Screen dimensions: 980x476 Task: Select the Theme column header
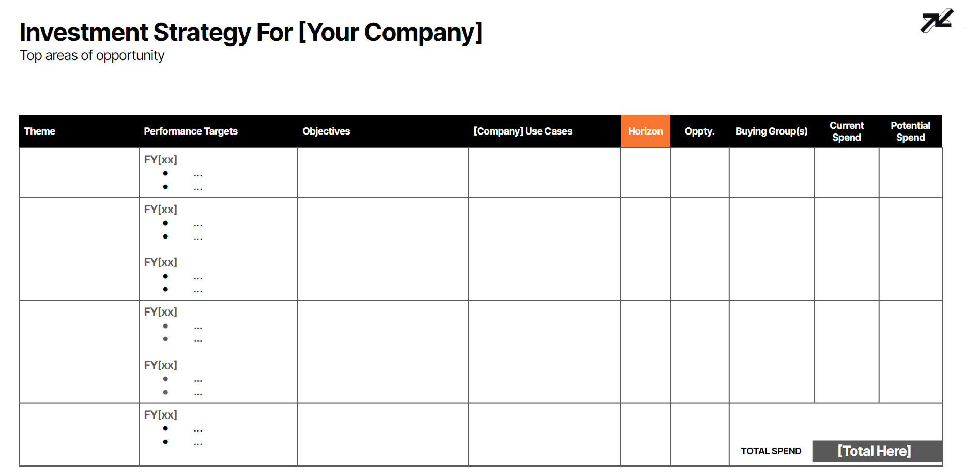(40, 131)
